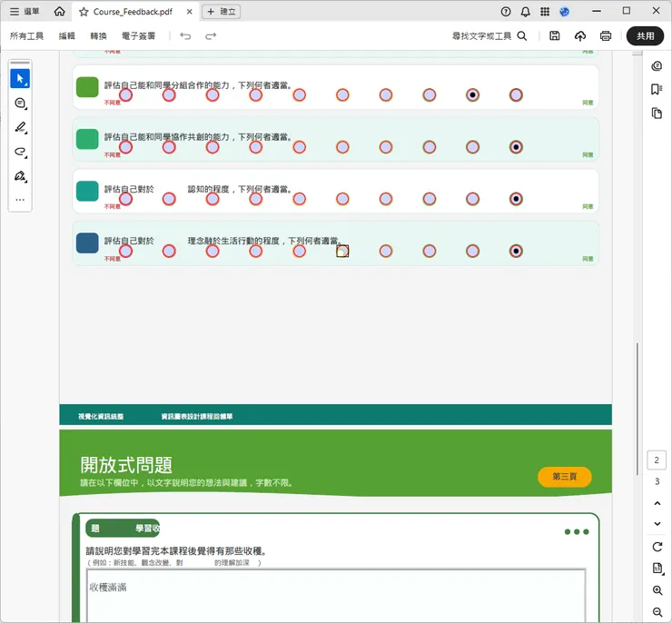Image resolution: width=672 pixels, height=623 pixels.
Task: Click the 收穫滿滿 text answer field
Action: [336, 596]
